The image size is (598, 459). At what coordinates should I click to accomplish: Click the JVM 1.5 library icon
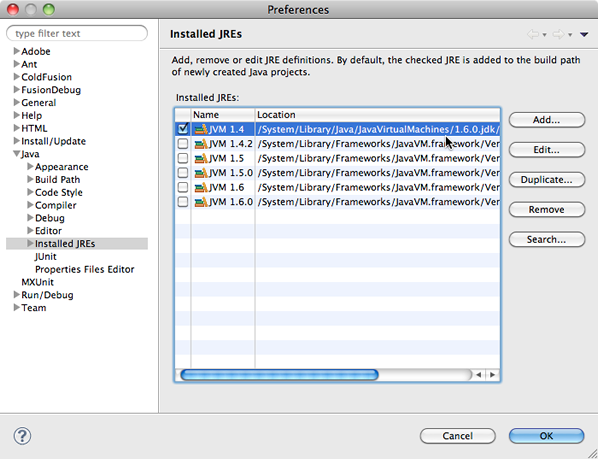point(201,159)
